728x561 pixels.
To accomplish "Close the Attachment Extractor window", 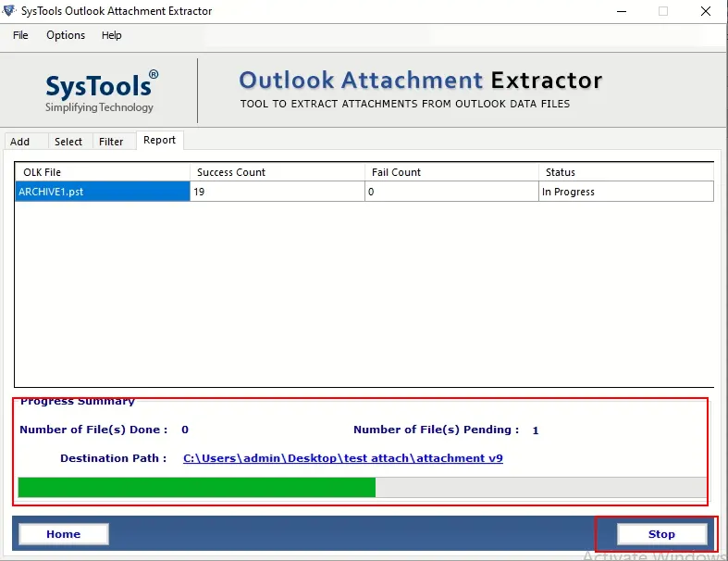I will pos(705,11).
